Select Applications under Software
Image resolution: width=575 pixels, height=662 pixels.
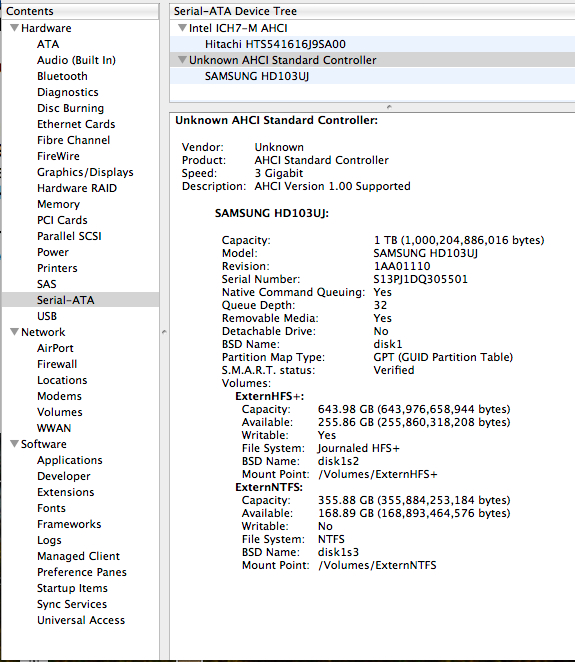pyautogui.click(x=70, y=461)
